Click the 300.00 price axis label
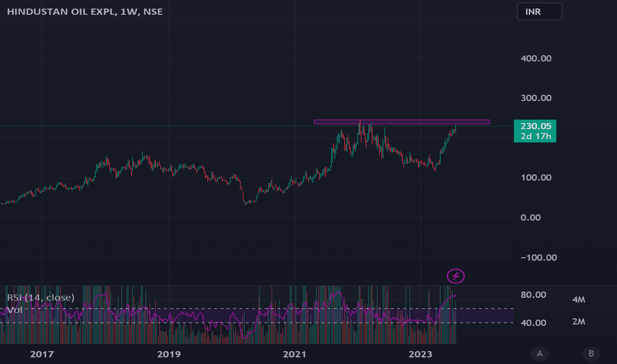Viewport: 617px width, 364px height. tap(536, 98)
